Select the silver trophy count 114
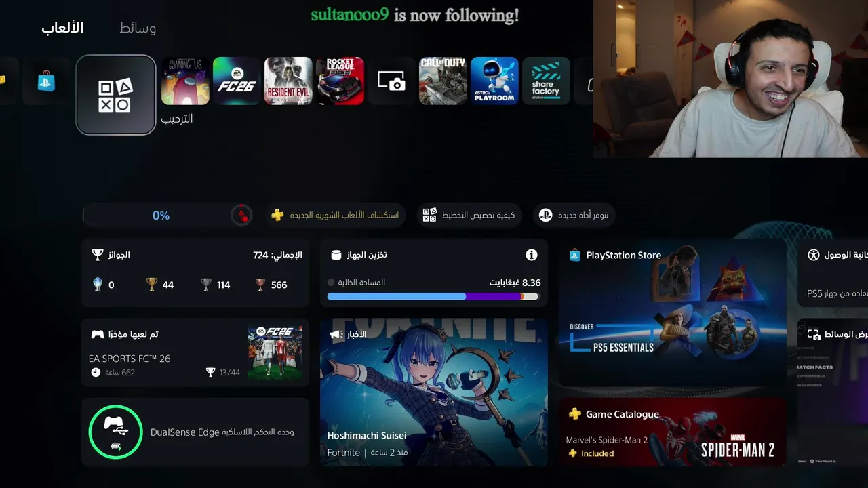This screenshot has width=868, height=488. (216, 285)
